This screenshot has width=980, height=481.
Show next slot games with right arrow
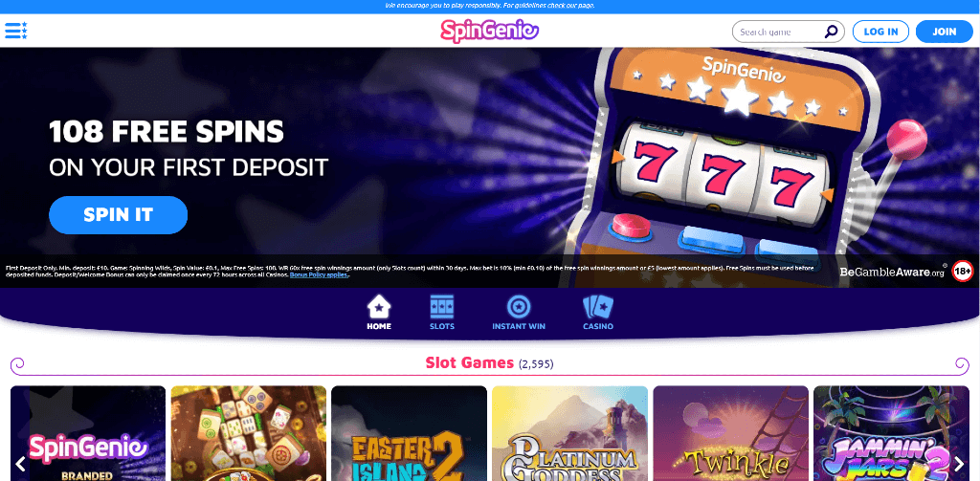tap(959, 464)
